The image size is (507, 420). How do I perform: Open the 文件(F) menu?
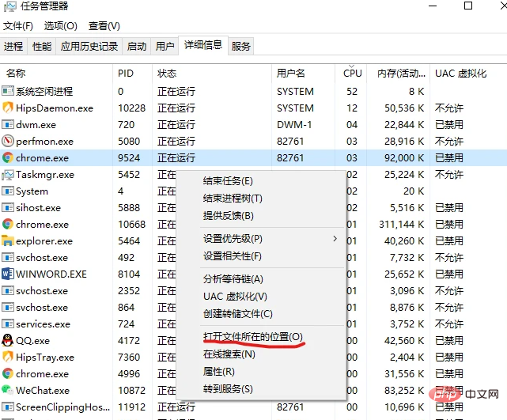18,26
